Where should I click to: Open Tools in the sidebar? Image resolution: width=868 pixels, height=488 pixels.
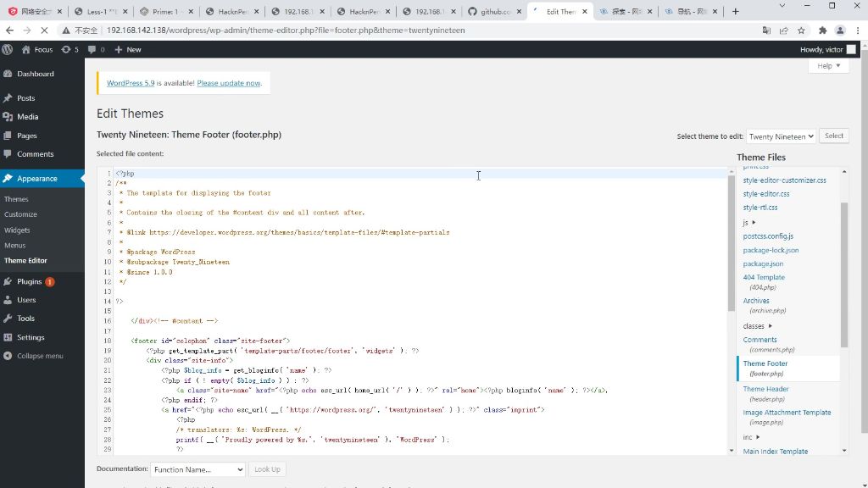[x=25, y=319]
